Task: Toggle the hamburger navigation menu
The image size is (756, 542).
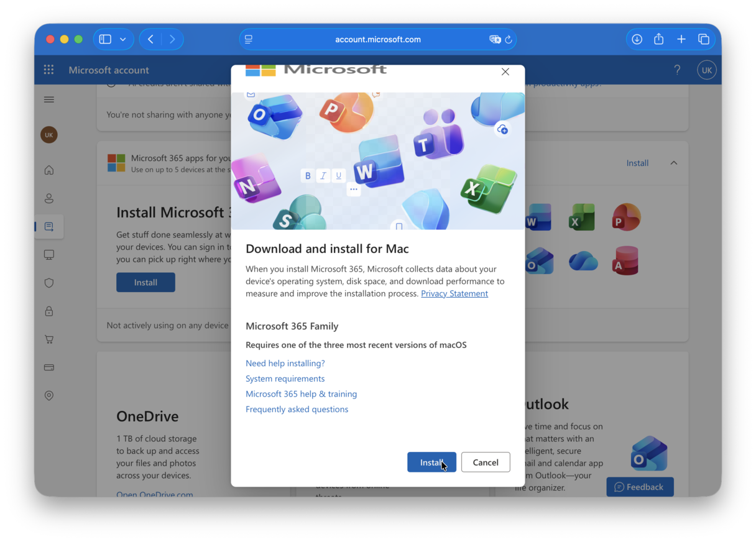Action: tap(49, 99)
